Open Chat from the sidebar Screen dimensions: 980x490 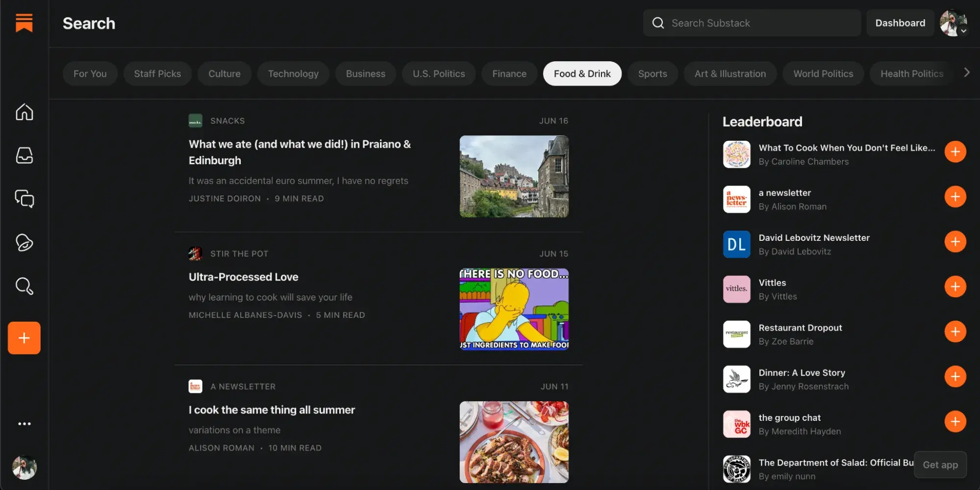click(24, 199)
